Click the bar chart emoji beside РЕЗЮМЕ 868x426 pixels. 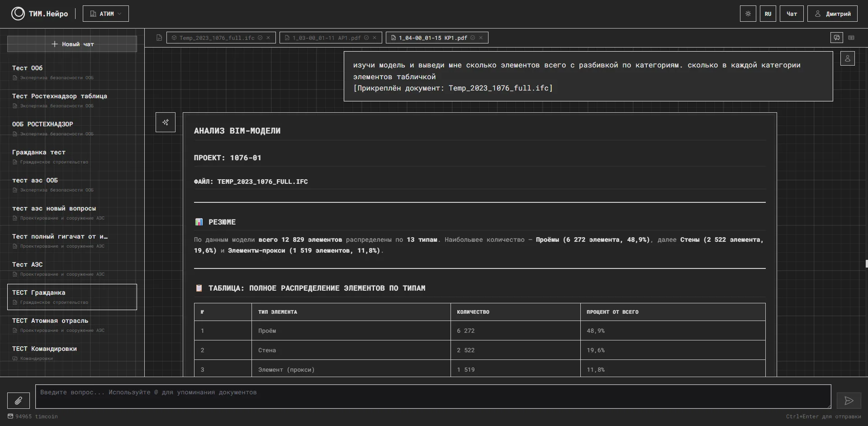pos(199,222)
